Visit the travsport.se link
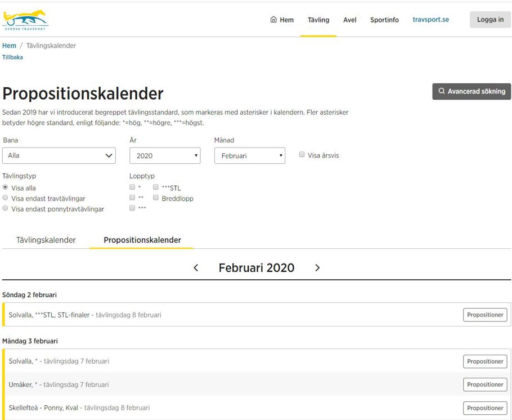The width and height of the screenshot is (512, 420). click(x=430, y=20)
